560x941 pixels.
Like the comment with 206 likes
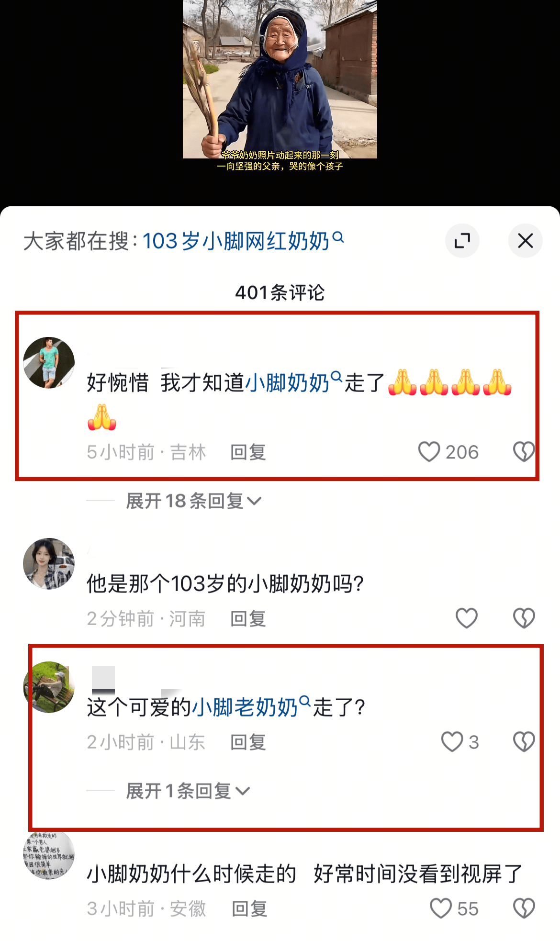(x=429, y=452)
